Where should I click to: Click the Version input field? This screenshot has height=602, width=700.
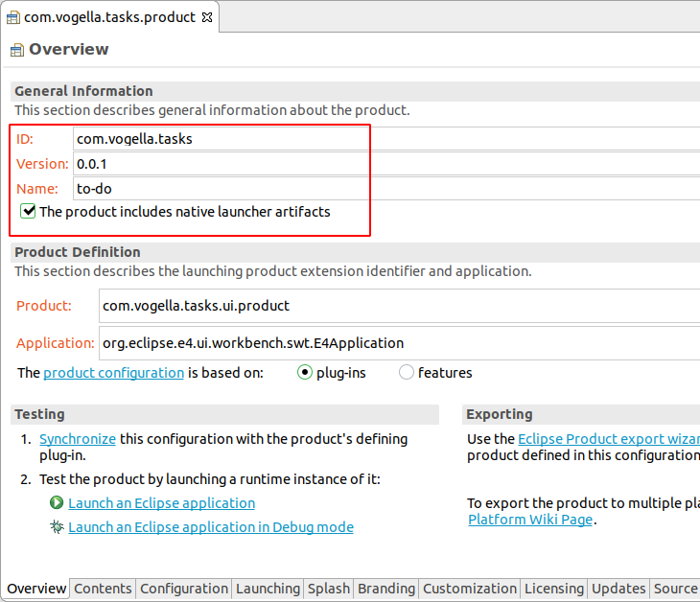pos(386,164)
